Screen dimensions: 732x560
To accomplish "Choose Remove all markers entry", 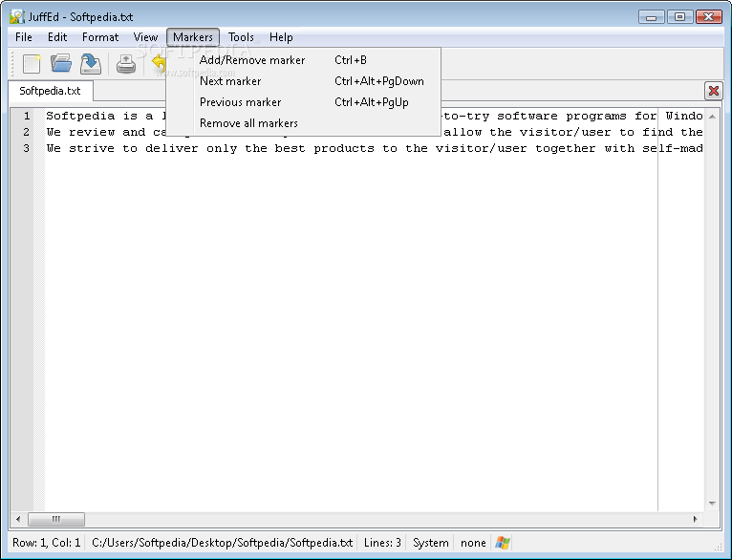I will pos(304,123).
